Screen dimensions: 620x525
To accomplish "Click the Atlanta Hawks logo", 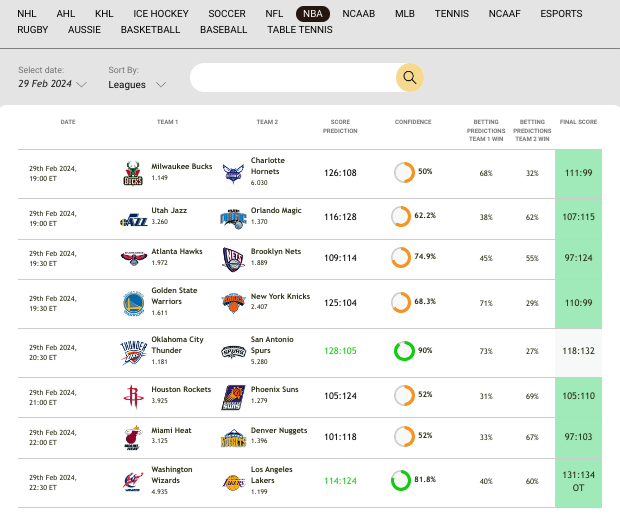I will coord(134,258).
